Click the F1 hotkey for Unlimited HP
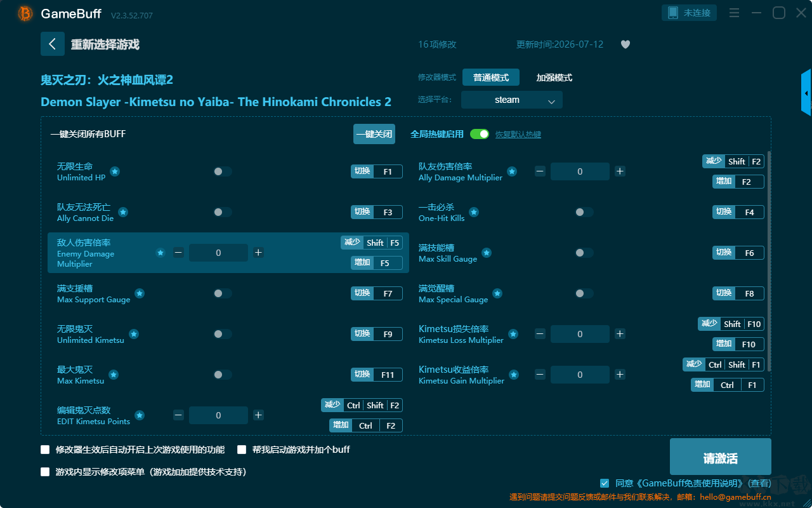 tap(377, 171)
